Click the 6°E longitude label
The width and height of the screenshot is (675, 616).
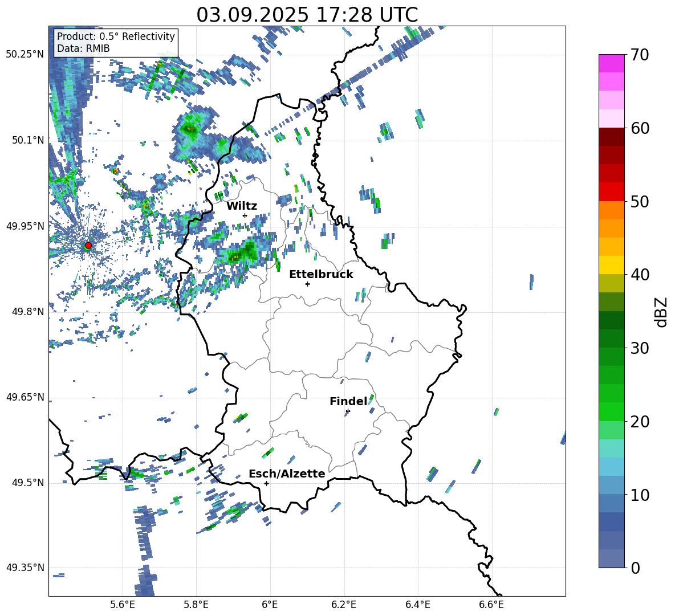270,605
